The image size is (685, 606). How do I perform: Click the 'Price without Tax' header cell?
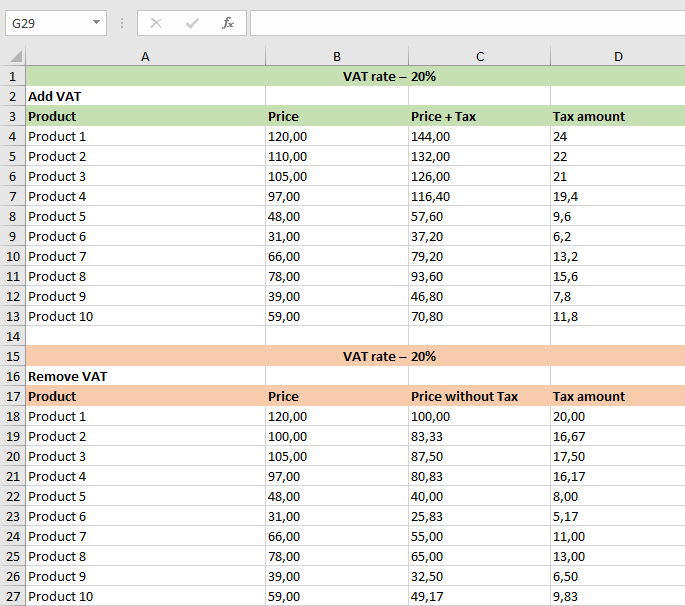tap(479, 396)
